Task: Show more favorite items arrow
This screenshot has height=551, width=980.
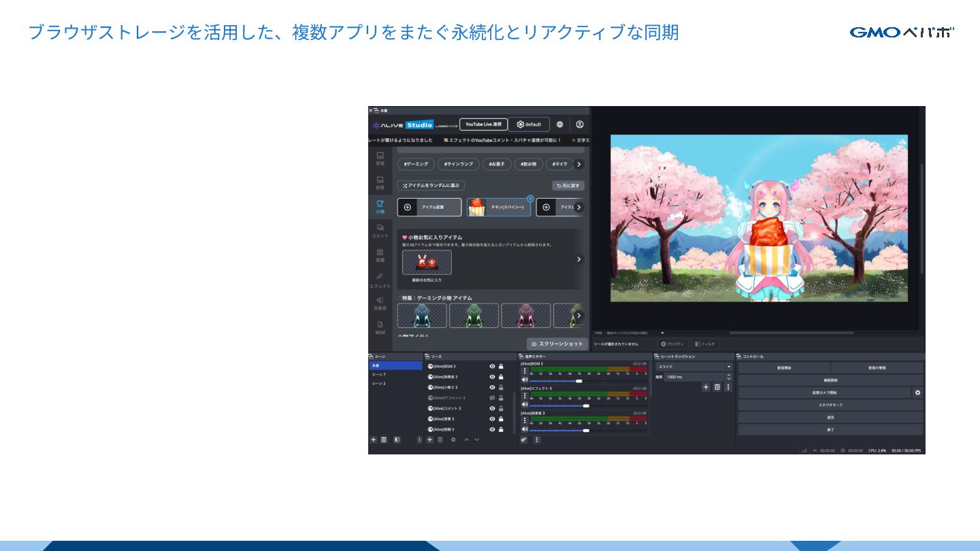Action: (x=578, y=259)
